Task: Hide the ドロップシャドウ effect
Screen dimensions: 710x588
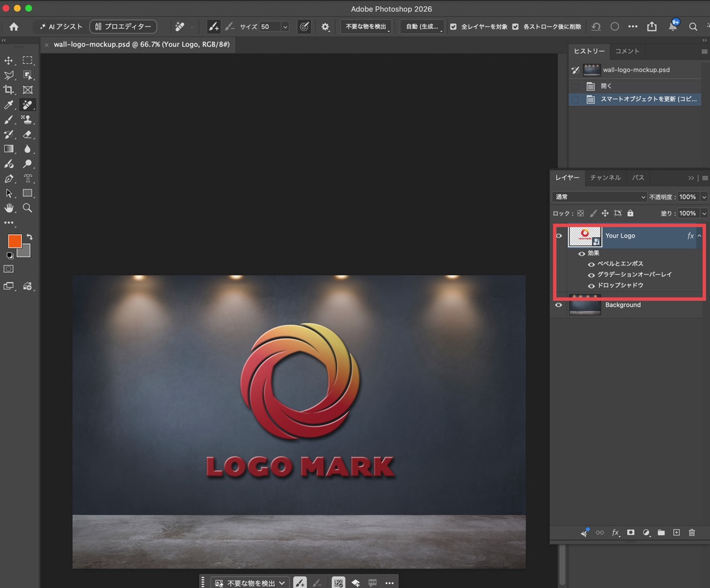Action: 591,285
